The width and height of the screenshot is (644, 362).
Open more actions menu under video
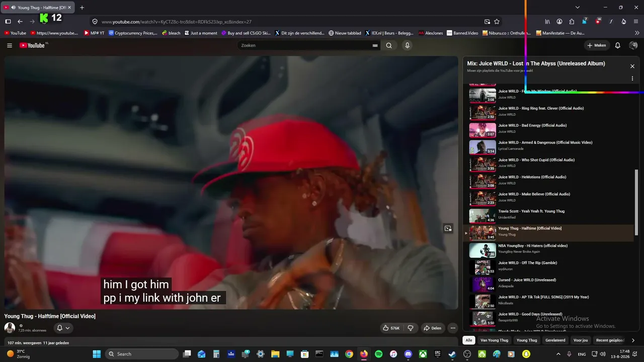[453, 328]
